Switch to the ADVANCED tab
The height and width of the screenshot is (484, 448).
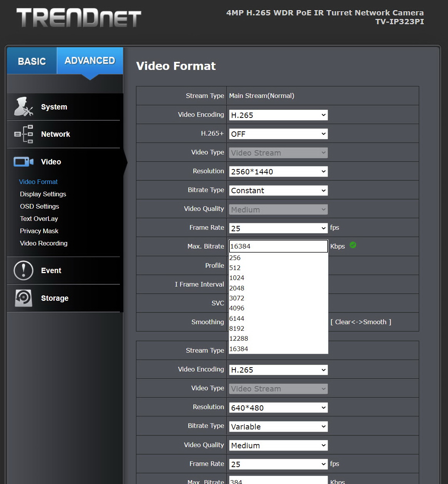coord(90,61)
